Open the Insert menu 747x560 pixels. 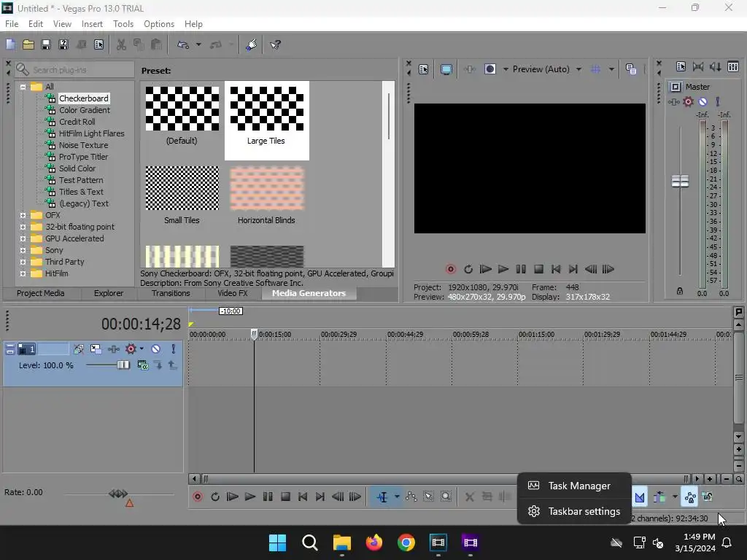(92, 24)
